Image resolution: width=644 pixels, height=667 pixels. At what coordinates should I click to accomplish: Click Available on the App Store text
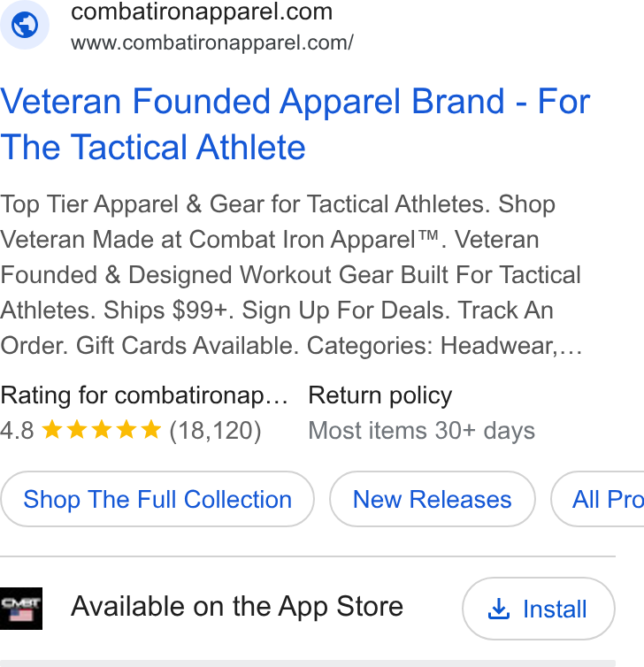click(237, 606)
